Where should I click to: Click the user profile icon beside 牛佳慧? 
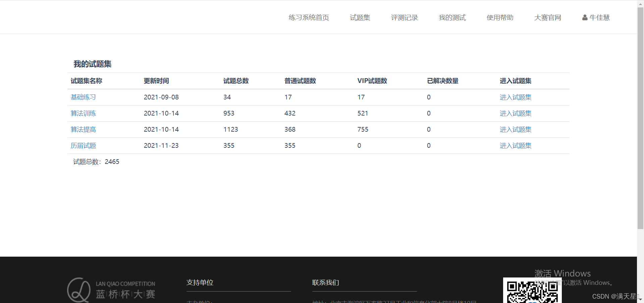(585, 17)
